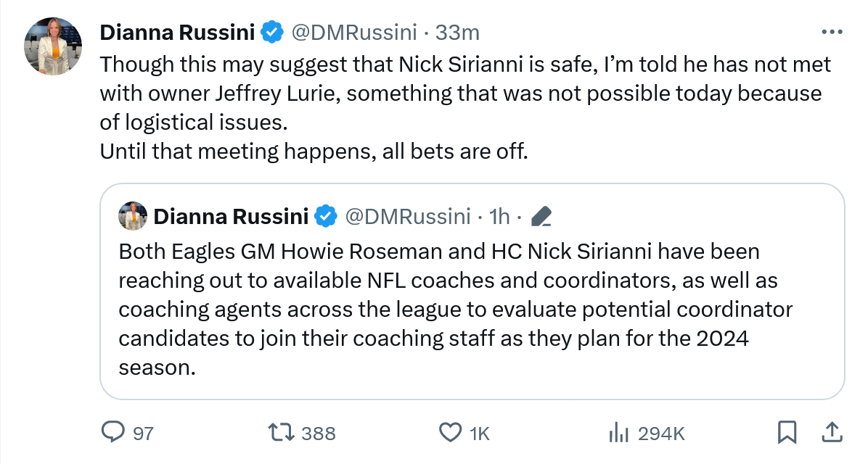Click the verified badge beside main author name
Image resolution: width=868 pixels, height=464 pixels.
click(x=272, y=33)
